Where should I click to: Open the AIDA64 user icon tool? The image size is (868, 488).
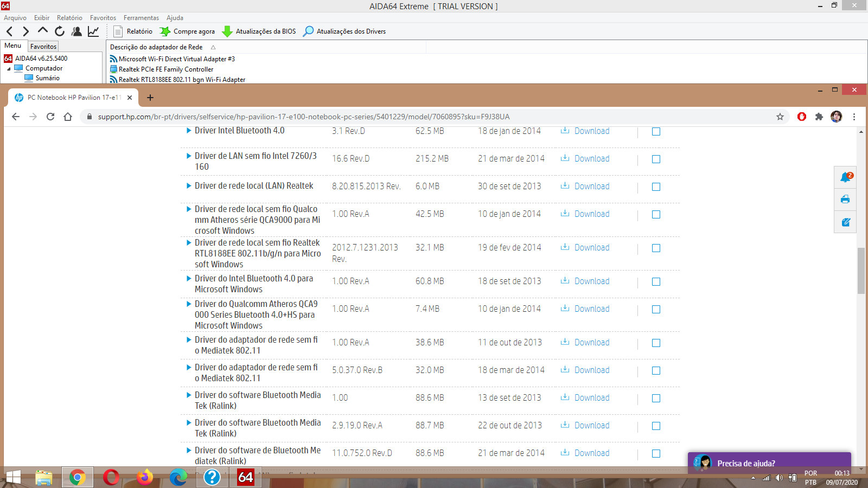[76, 31]
